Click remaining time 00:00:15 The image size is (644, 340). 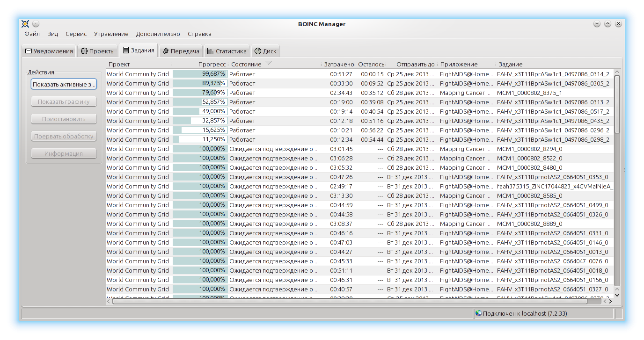372,74
